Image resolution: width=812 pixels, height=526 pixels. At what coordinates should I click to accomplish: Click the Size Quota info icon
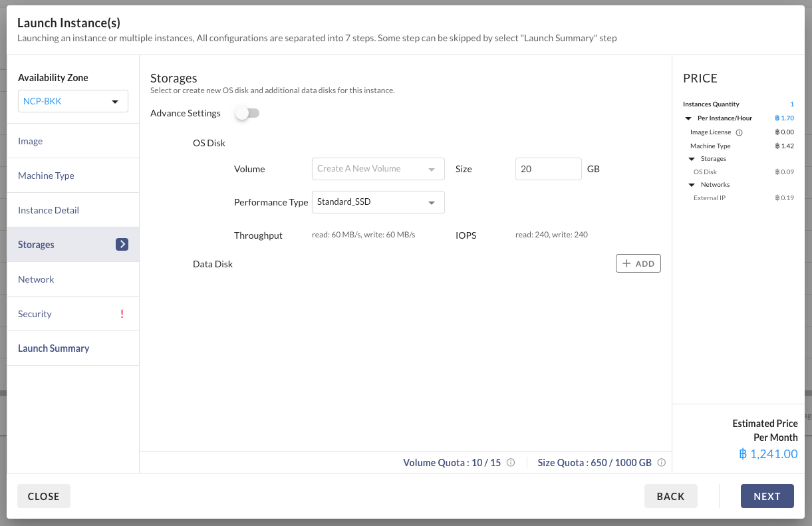click(x=661, y=463)
